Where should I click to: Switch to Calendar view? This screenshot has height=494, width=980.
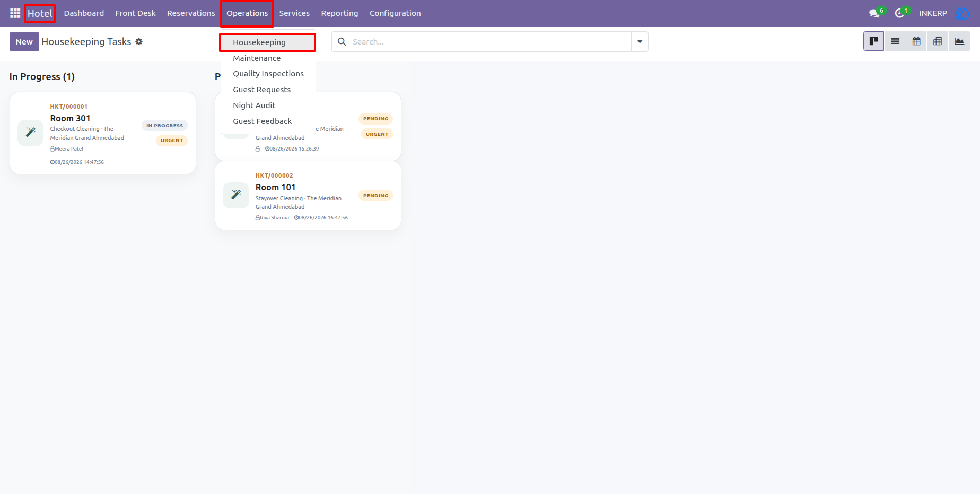(x=916, y=41)
